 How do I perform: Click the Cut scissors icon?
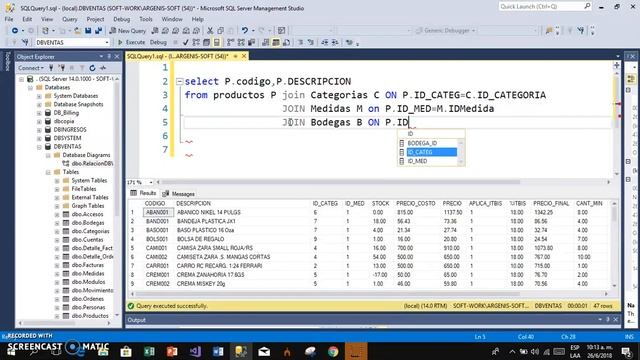tap(210, 31)
